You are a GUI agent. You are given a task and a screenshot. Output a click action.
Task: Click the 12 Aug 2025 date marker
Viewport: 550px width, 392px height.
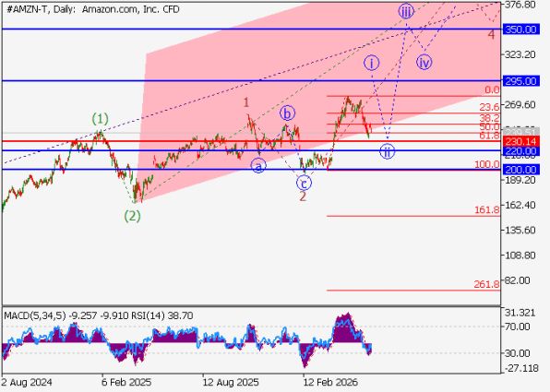[231, 382]
